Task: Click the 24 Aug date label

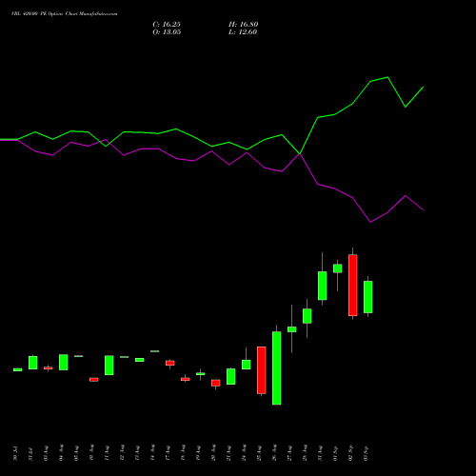Action: coord(244,453)
